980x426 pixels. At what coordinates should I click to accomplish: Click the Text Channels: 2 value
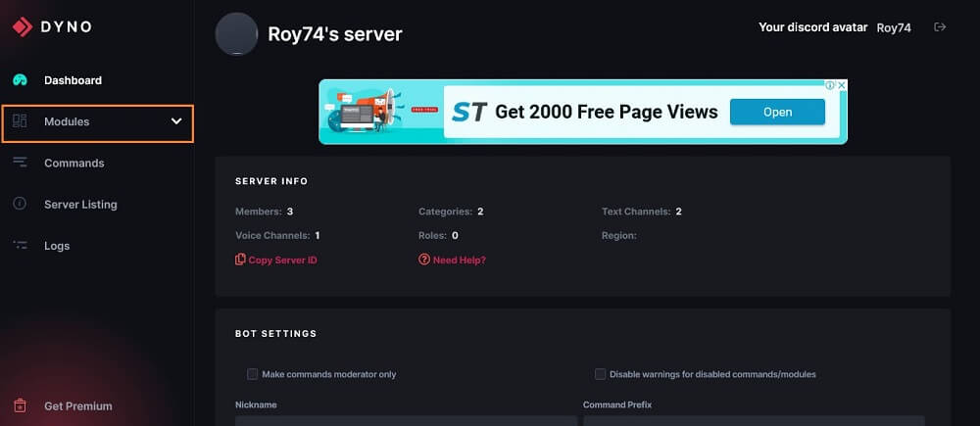tap(679, 212)
